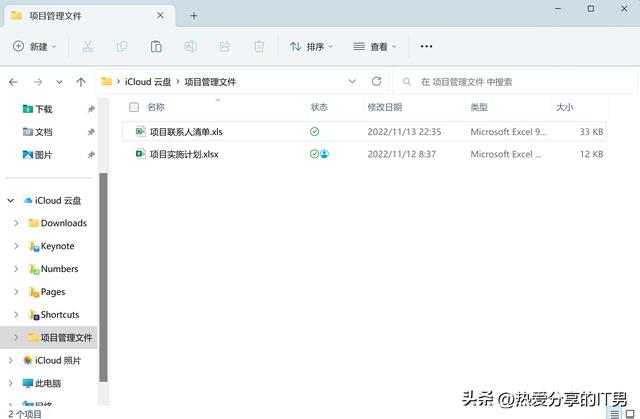Viewport: 640px width, 419px height.
Task: Close the 项目管理文件 tab
Action: (x=160, y=16)
